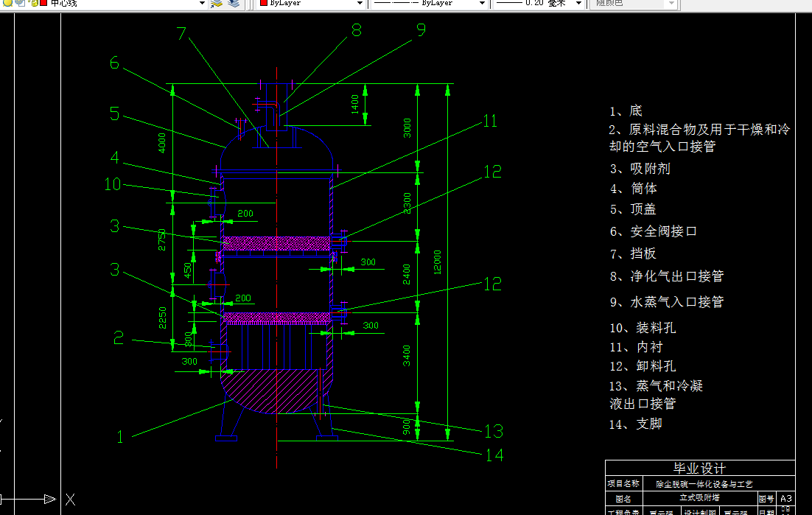Select the 1400 dimension text
Image resolution: width=812 pixels, height=515 pixels.
coord(354,104)
